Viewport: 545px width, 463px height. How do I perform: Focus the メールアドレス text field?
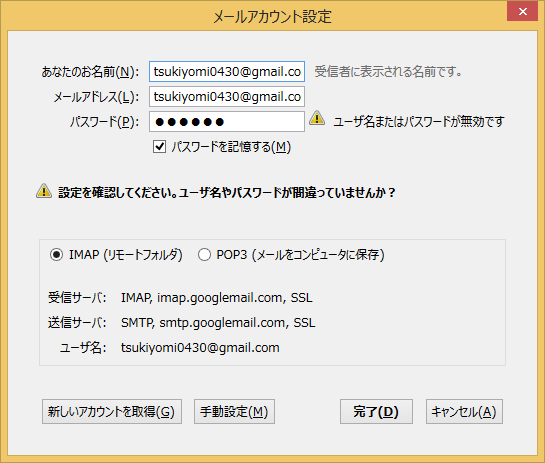click(x=227, y=97)
